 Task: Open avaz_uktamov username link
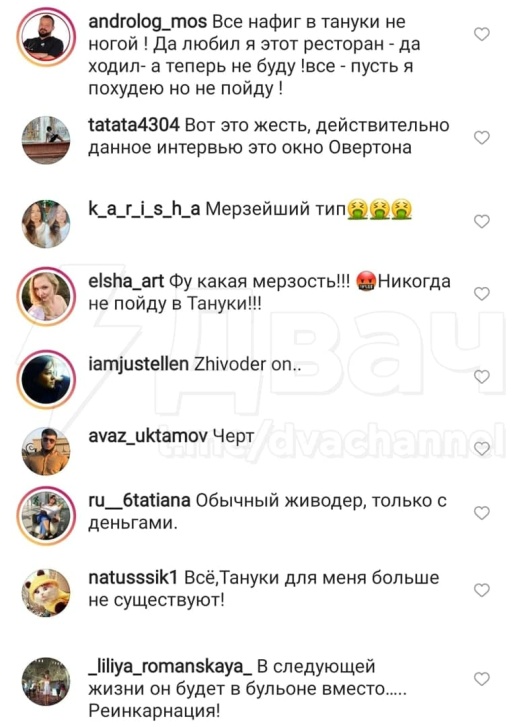coord(148,436)
